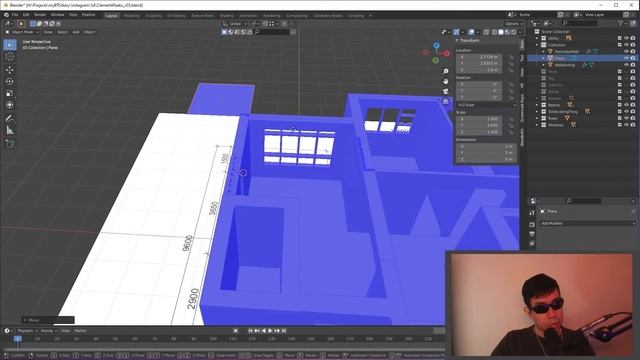Uncheck the Roofs collection exclude checkbox
This screenshot has height=360, width=640.
[620, 118]
